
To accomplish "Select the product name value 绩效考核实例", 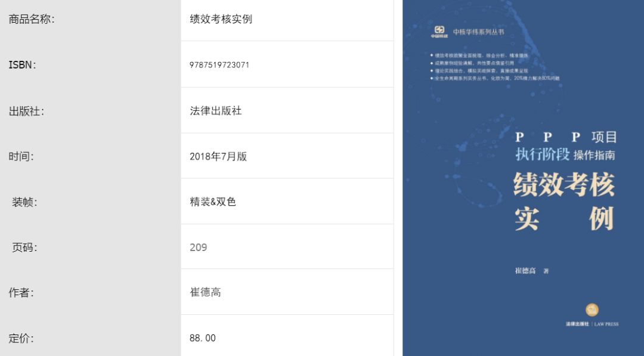I will pos(221,19).
